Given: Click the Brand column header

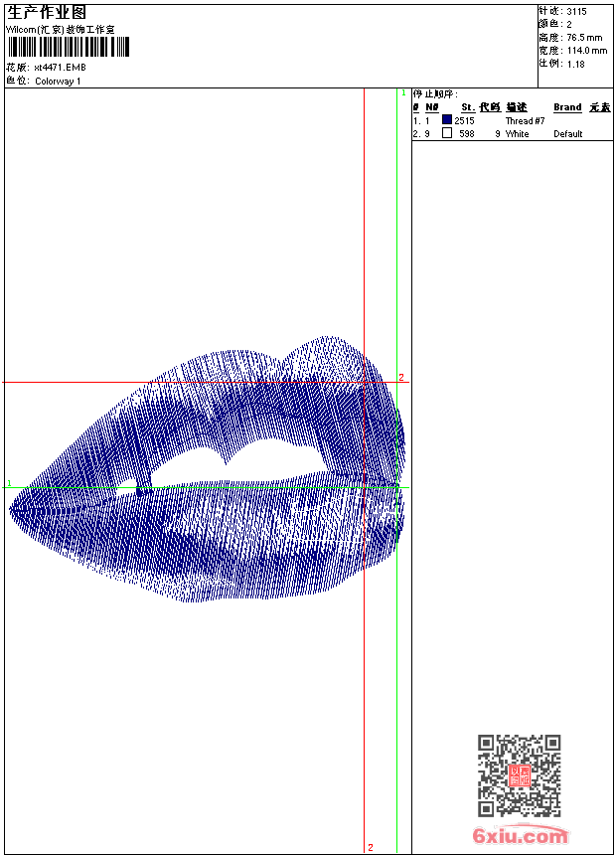Looking at the screenshot, I should pyautogui.click(x=567, y=107).
